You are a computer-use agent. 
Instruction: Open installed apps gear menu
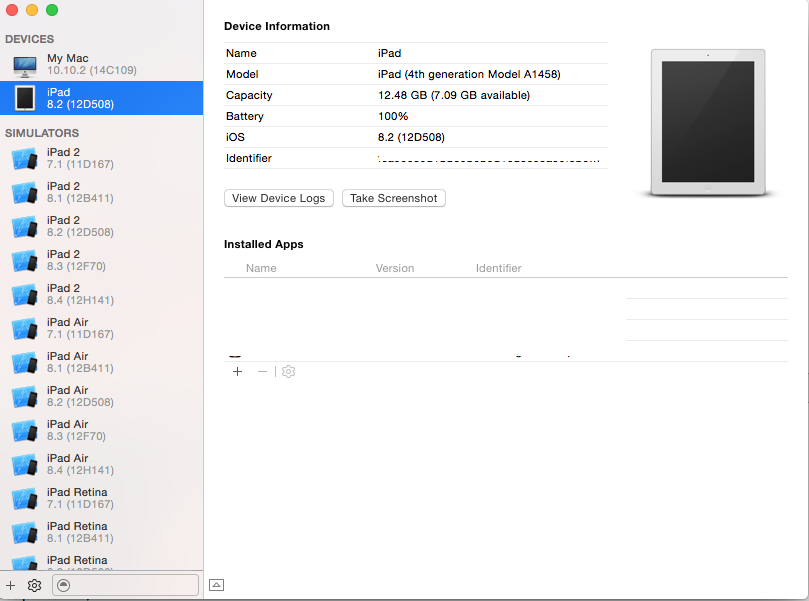point(288,371)
